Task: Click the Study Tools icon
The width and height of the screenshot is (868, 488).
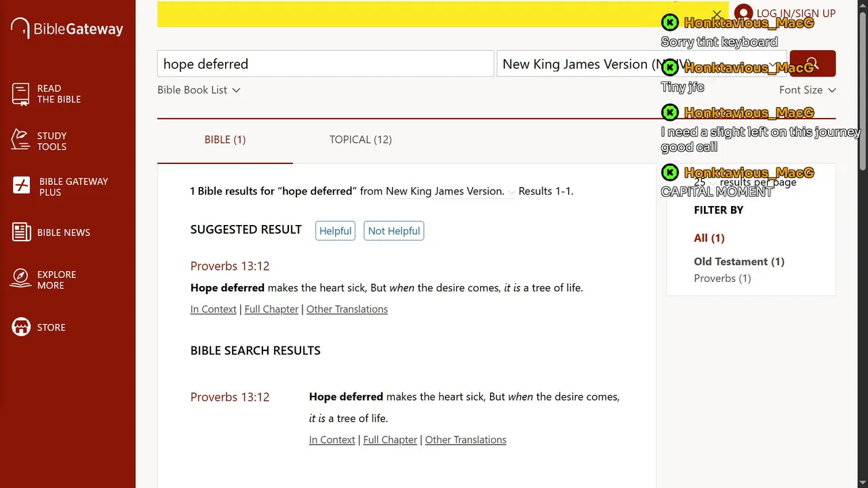Action: click(20, 140)
